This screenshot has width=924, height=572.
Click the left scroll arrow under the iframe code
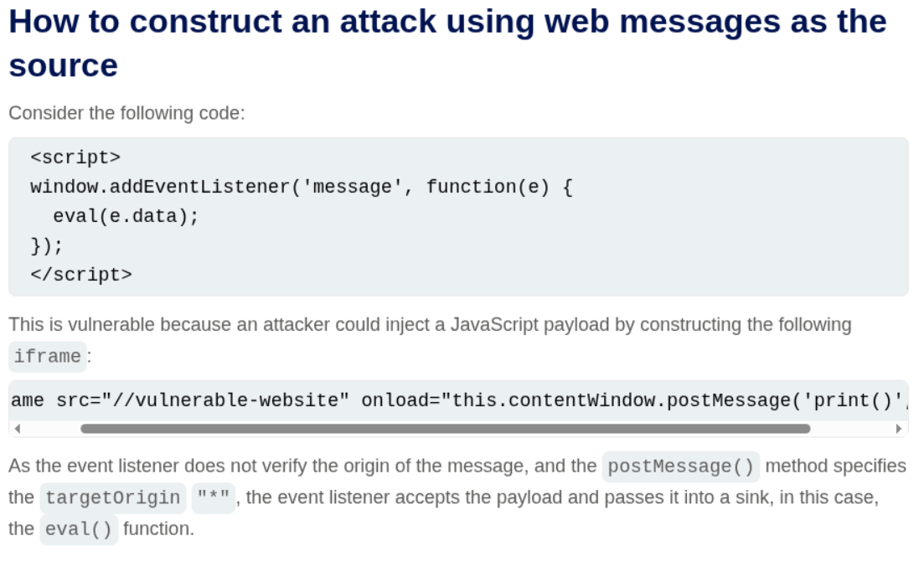coord(18,429)
